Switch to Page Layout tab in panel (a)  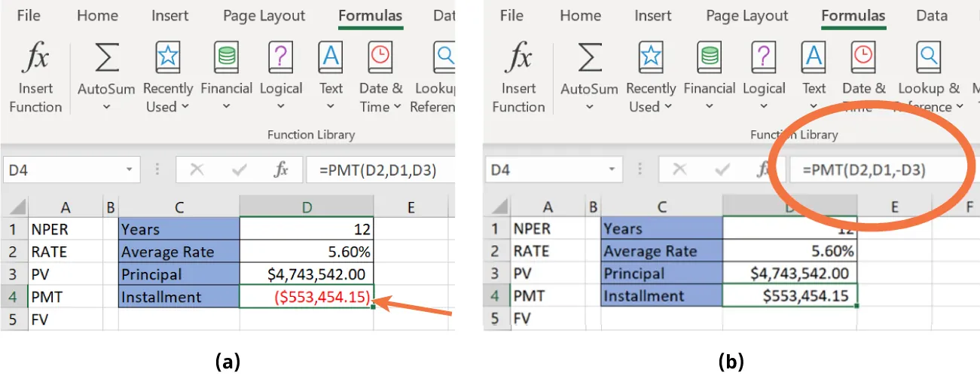pos(264,16)
